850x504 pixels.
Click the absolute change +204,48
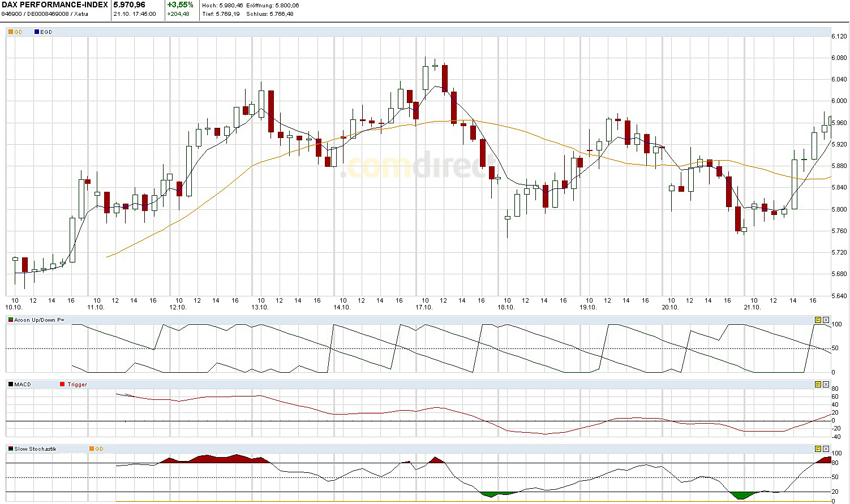point(178,14)
